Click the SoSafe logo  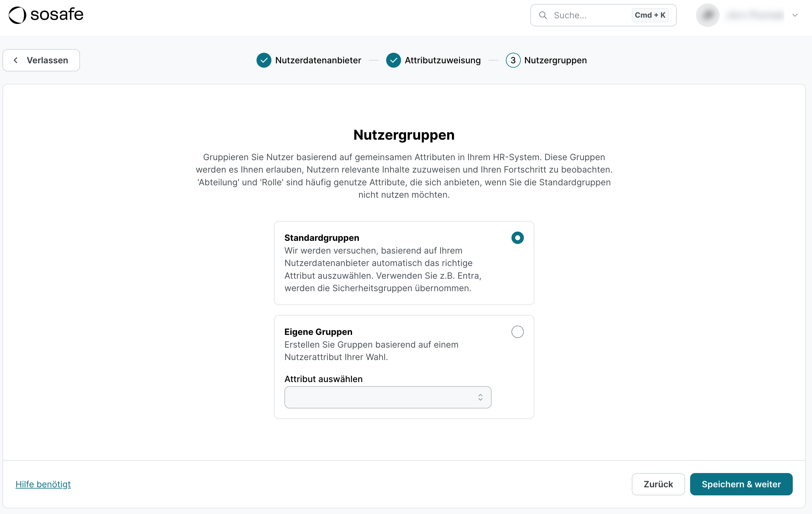pyautogui.click(x=46, y=15)
